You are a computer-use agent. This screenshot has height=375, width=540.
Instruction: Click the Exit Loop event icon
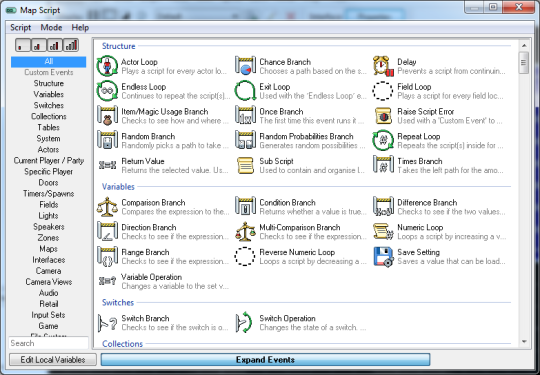coord(245,91)
